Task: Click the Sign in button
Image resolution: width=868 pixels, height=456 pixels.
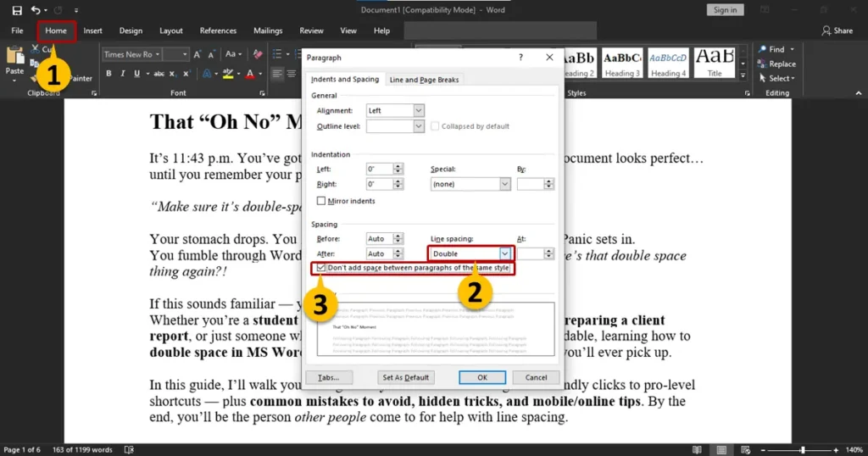Action: point(726,10)
